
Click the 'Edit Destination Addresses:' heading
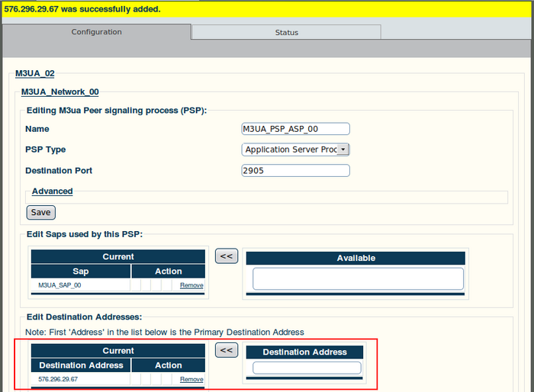point(84,317)
